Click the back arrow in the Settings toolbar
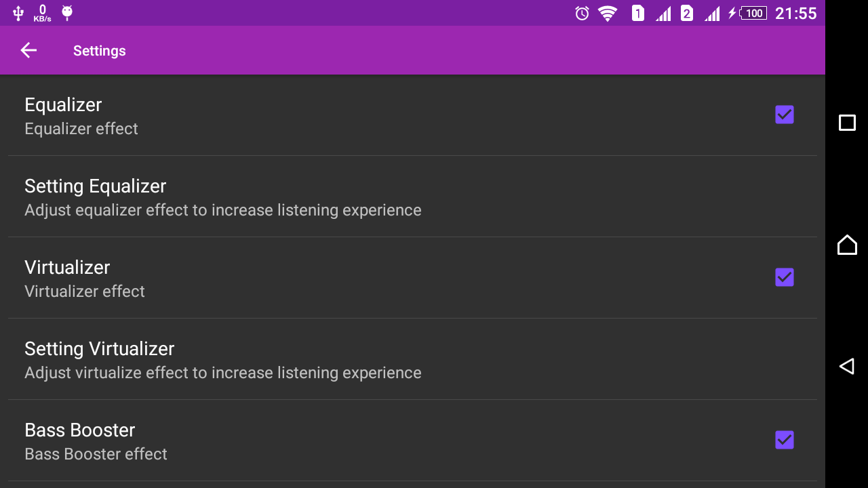Viewport: 868px width, 488px height. (28, 50)
